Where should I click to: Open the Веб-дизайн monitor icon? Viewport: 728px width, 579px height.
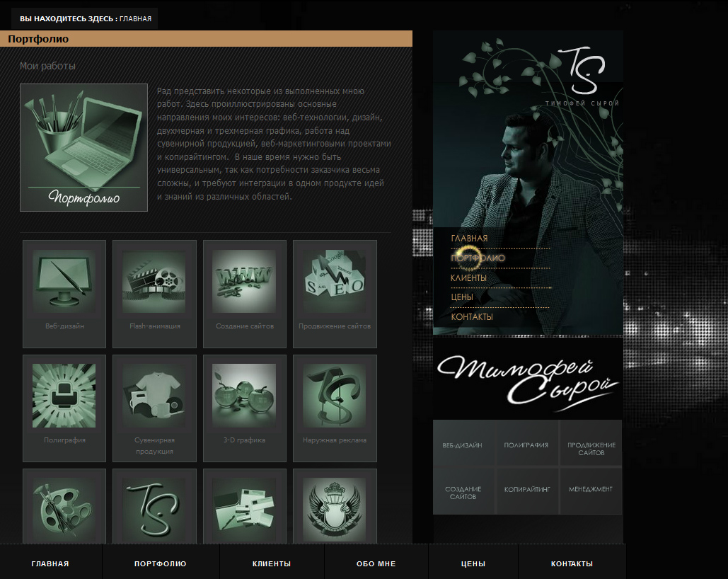[x=64, y=281]
